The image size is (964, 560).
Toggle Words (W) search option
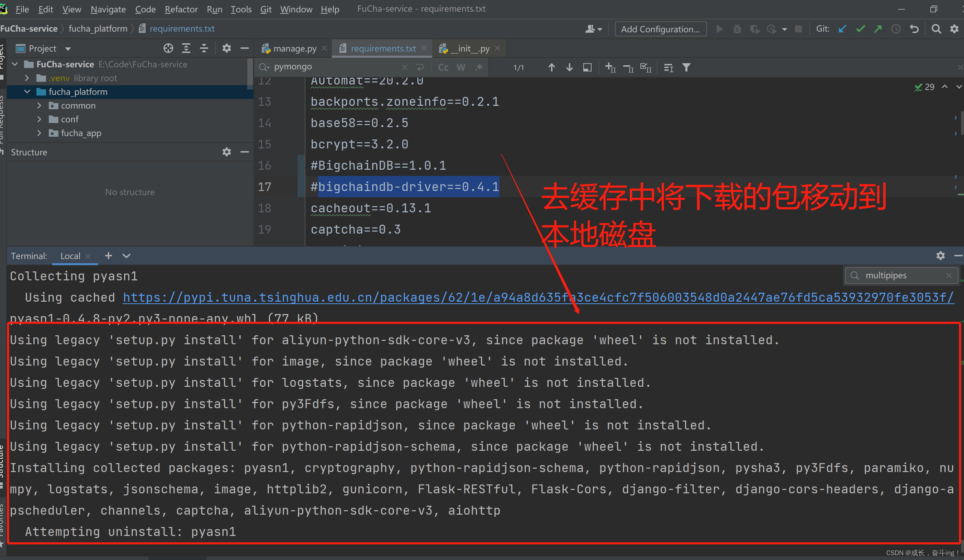point(461,68)
